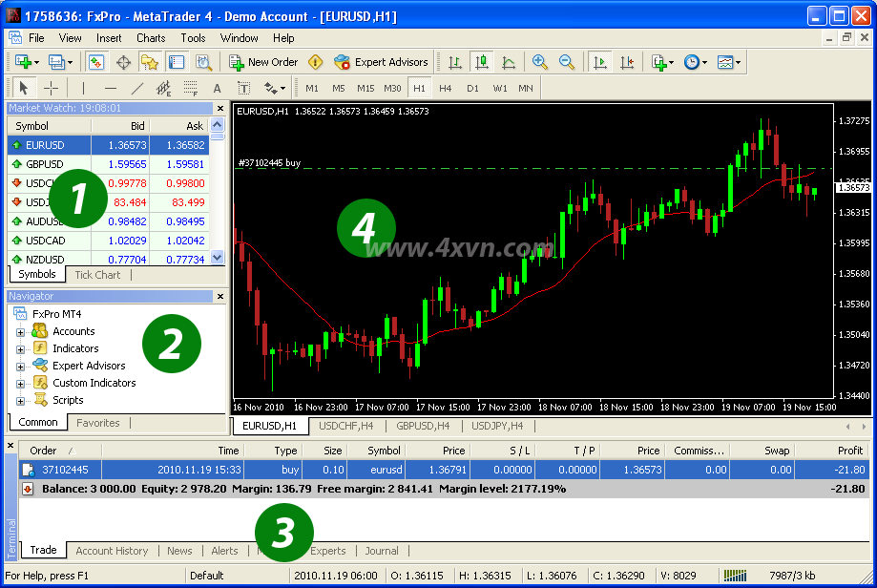
Task: Close the Navigator panel
Action: tap(220, 297)
